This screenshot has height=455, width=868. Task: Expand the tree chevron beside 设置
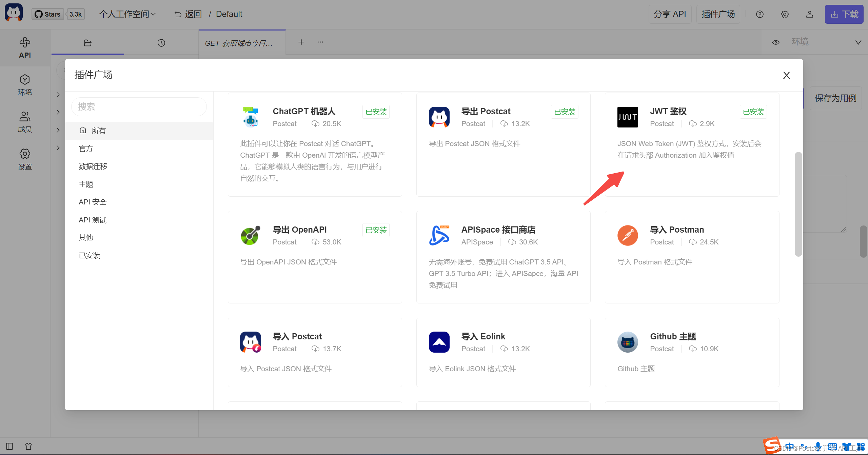coord(58,148)
